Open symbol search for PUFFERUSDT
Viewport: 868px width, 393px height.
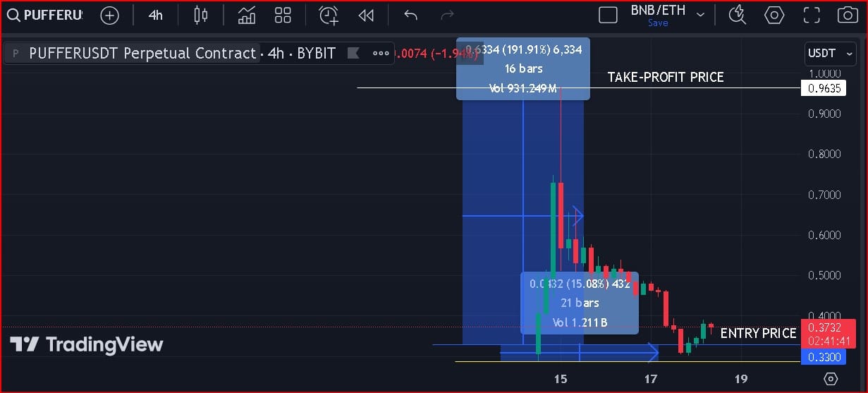pyautogui.click(x=44, y=15)
